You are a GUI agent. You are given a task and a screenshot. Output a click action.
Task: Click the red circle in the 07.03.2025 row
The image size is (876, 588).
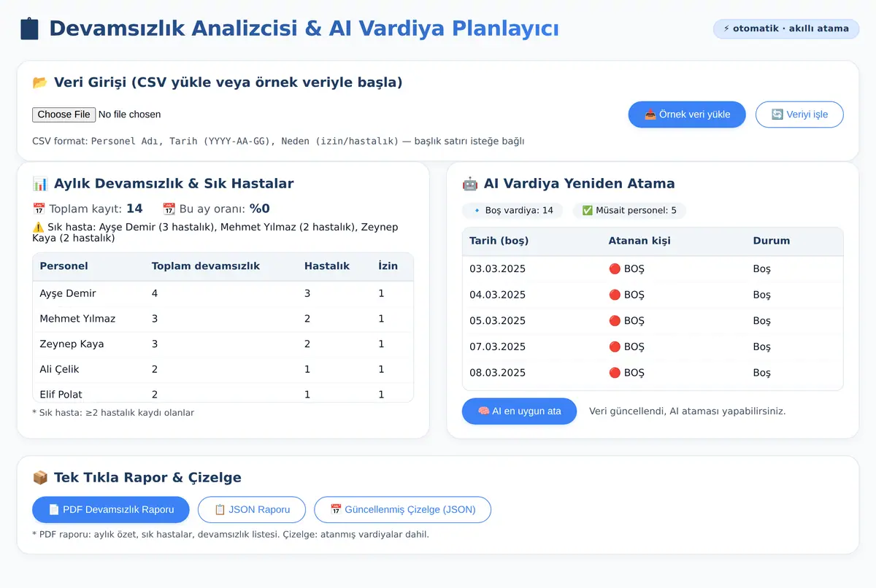tap(615, 347)
